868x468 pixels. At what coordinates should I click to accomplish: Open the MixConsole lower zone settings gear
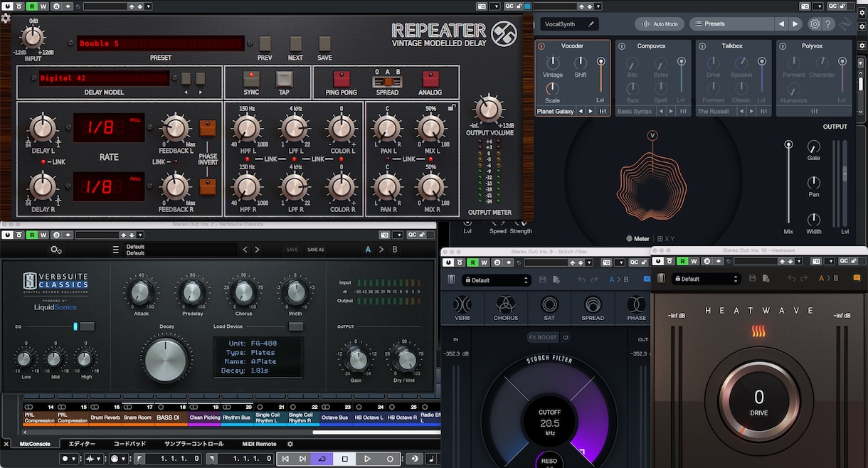pyautogui.click(x=290, y=444)
